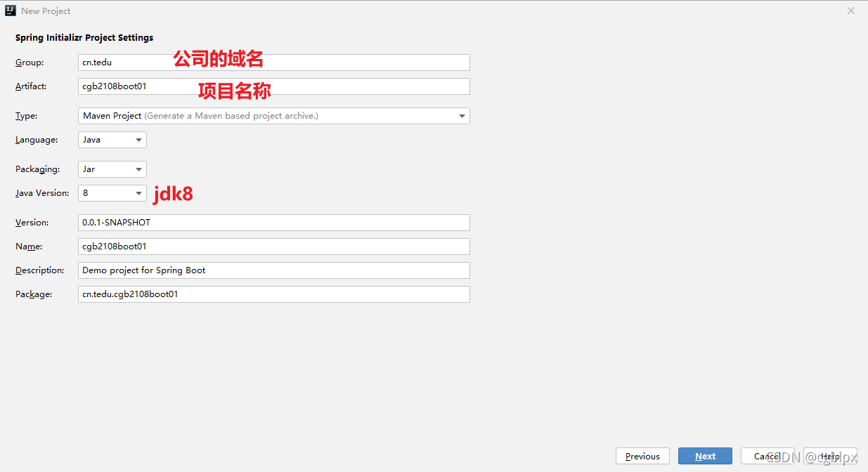Viewport: 868px width, 472px height.
Task: Click the Type label
Action: pos(27,116)
